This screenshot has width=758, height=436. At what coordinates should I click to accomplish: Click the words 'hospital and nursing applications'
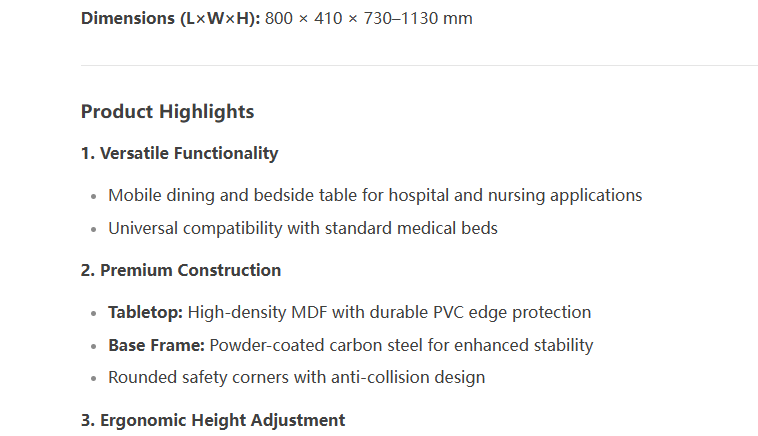[515, 196]
